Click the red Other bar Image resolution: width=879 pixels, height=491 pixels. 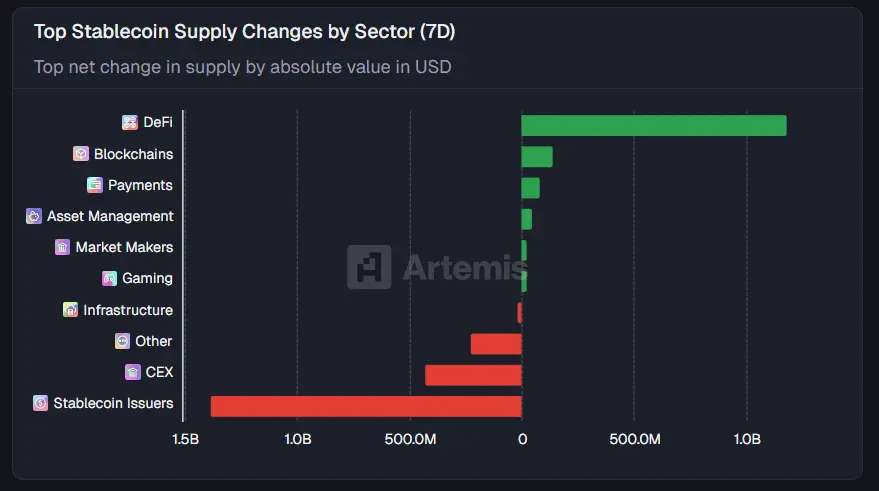496,344
